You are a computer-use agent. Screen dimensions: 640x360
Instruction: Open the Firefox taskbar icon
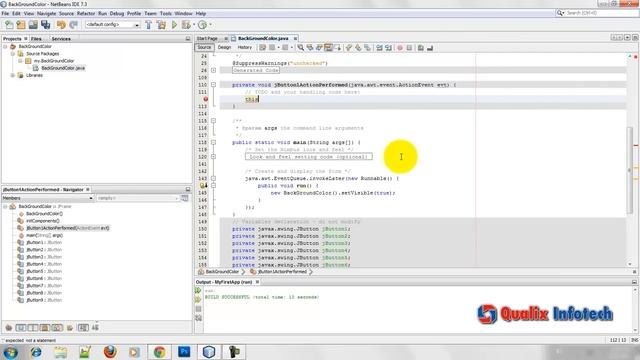click(x=110, y=351)
